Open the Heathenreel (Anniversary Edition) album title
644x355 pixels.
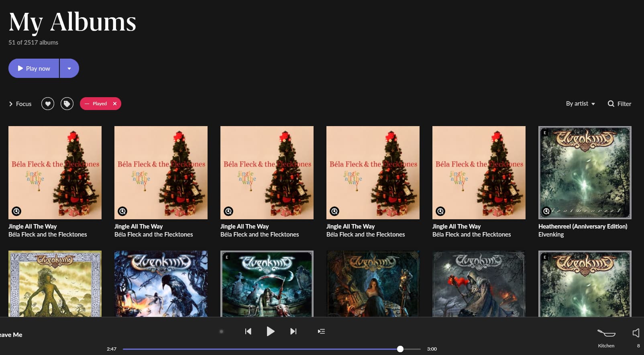(x=583, y=226)
